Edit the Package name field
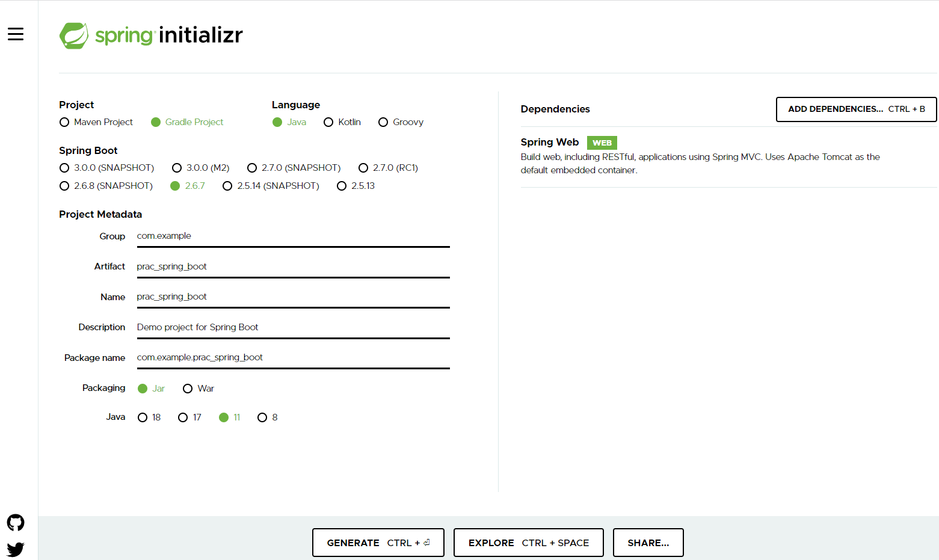The height and width of the screenshot is (560, 939). pos(294,358)
